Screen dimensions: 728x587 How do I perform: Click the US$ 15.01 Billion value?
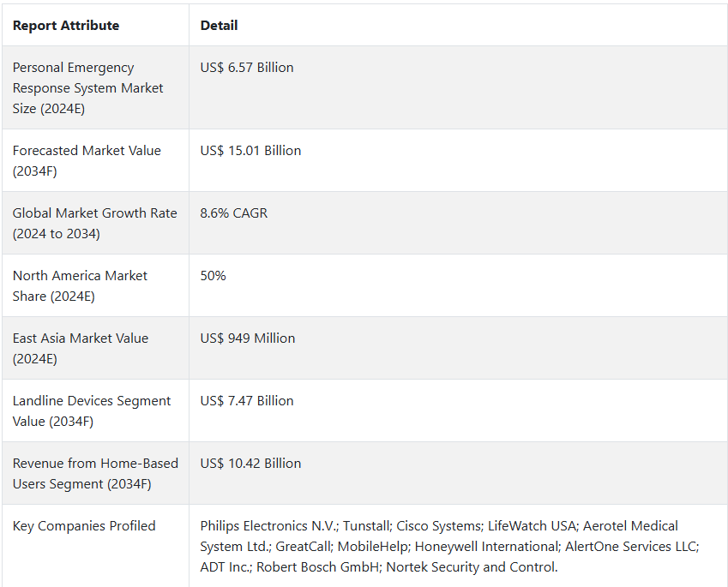(x=250, y=151)
